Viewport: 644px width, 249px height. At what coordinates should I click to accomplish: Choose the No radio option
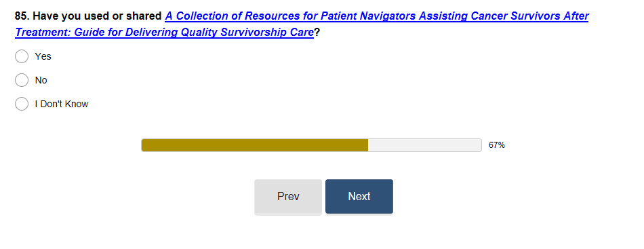point(22,80)
